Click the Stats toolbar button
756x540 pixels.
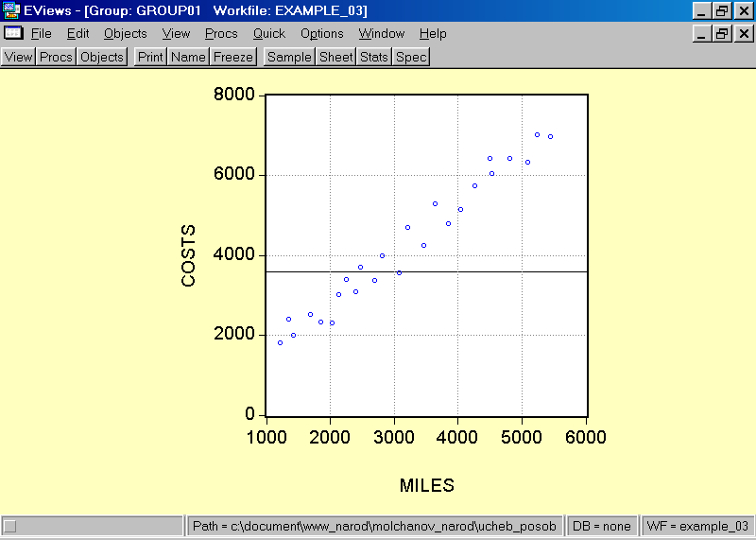374,57
